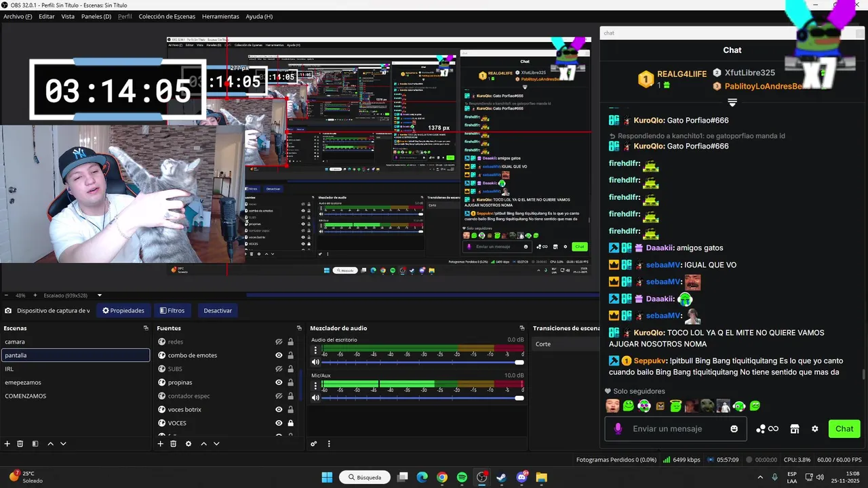Open the three-dot options for Audio del escritorio
This screenshot has height=488, width=868.
point(315,351)
